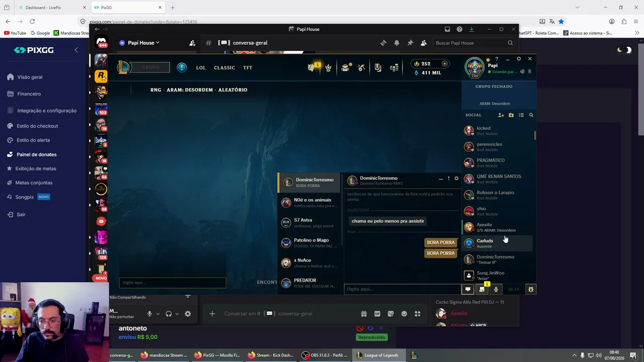Viewport: 644px width, 362px height.
Task: Open S7 Astra conversation
Action: (x=310, y=223)
